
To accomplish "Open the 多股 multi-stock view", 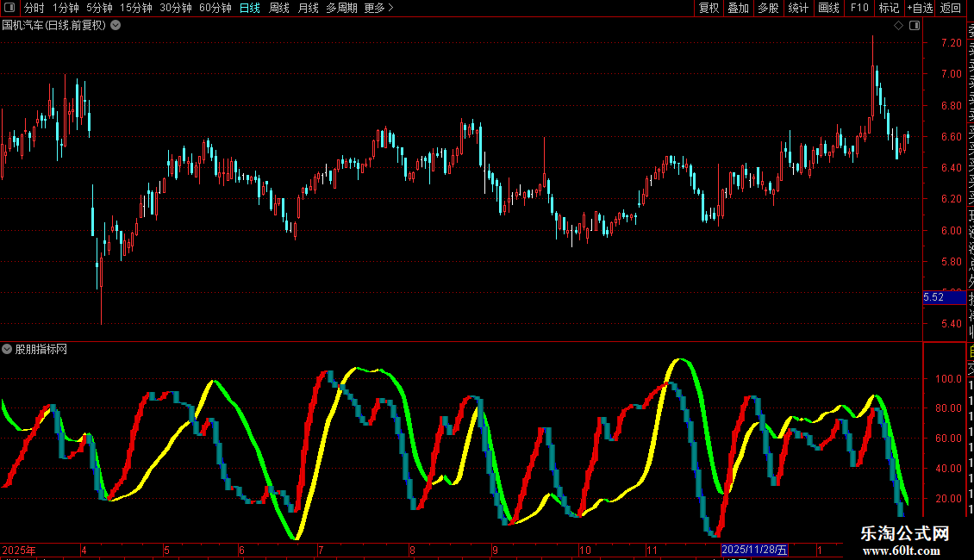I will coord(768,8).
